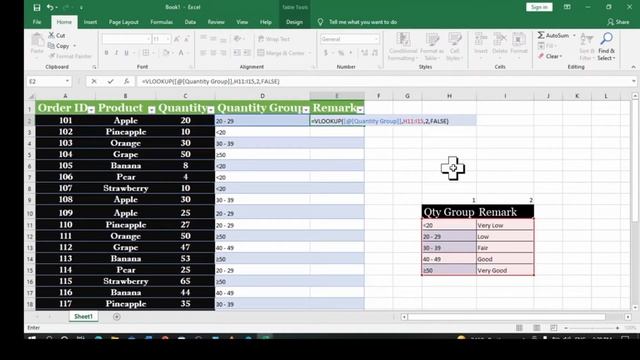Collapse the ribbon with the chevron
Screen dimensions: 640x360
pos(633,67)
